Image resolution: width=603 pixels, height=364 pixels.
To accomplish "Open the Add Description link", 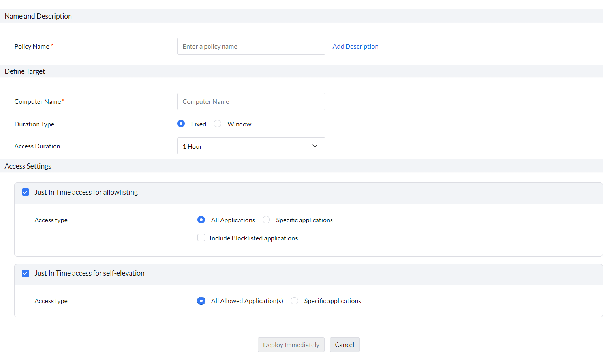I will [x=355, y=46].
